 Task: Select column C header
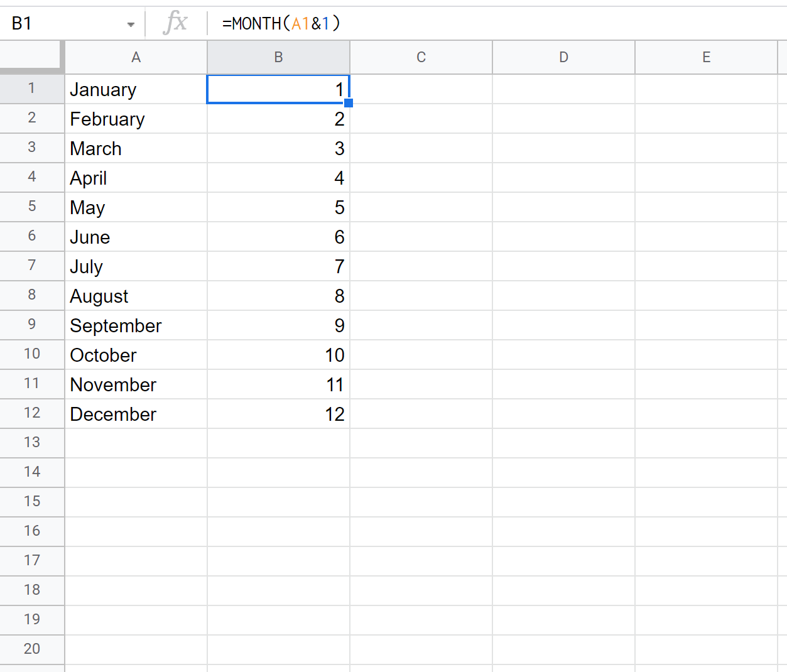pyautogui.click(x=421, y=57)
